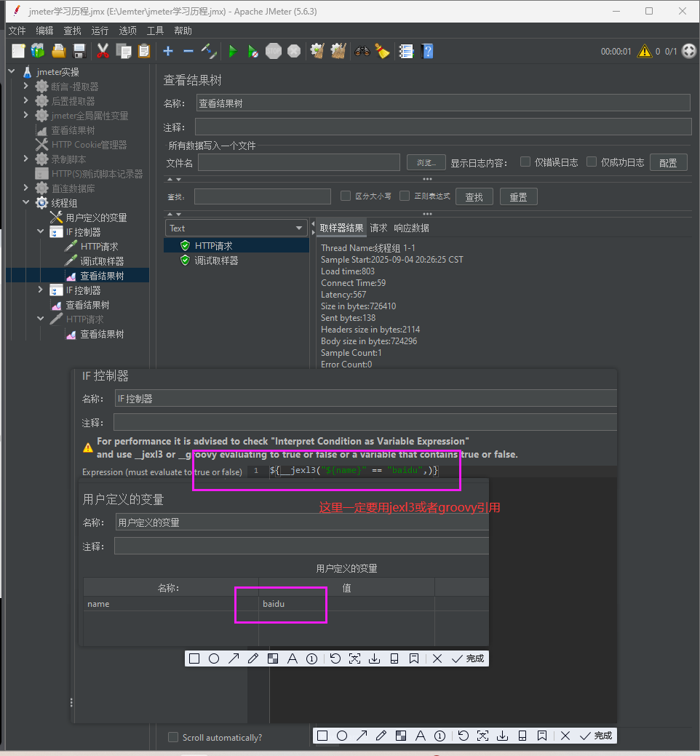
Task: Open Search with the binoculars icon
Action: click(362, 51)
